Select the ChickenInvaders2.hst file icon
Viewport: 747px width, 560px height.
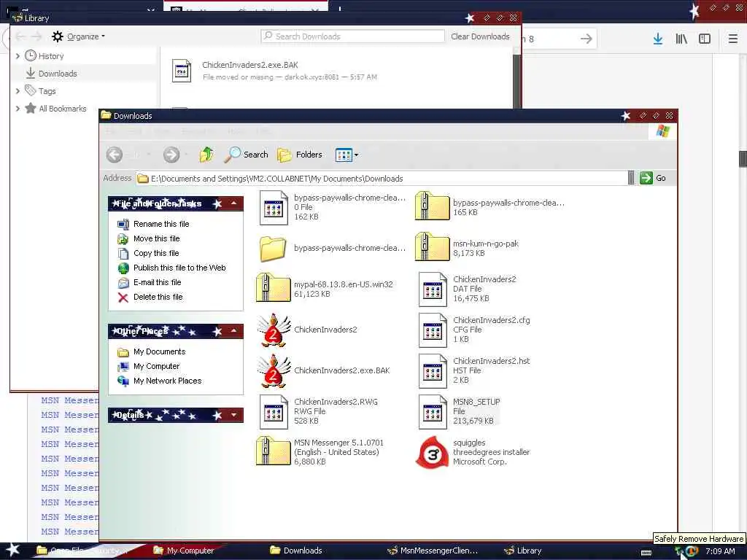[x=433, y=371]
